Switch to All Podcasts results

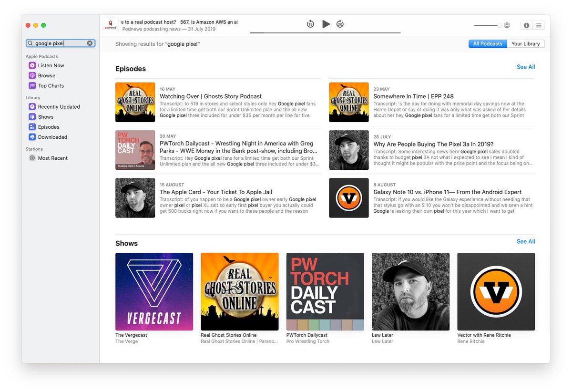[488, 43]
